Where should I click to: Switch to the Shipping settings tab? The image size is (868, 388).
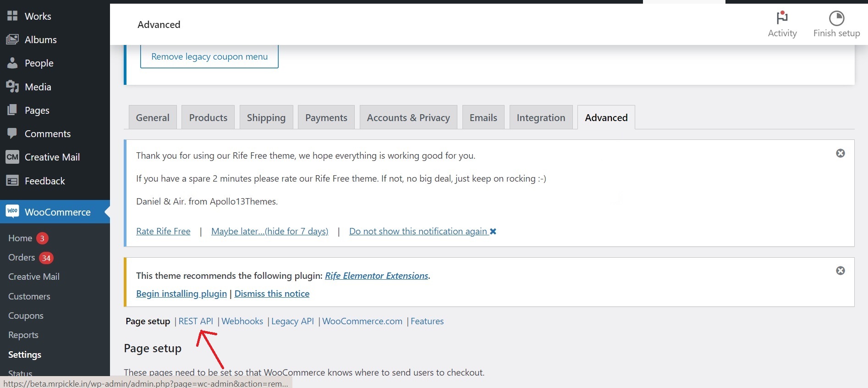[266, 118]
